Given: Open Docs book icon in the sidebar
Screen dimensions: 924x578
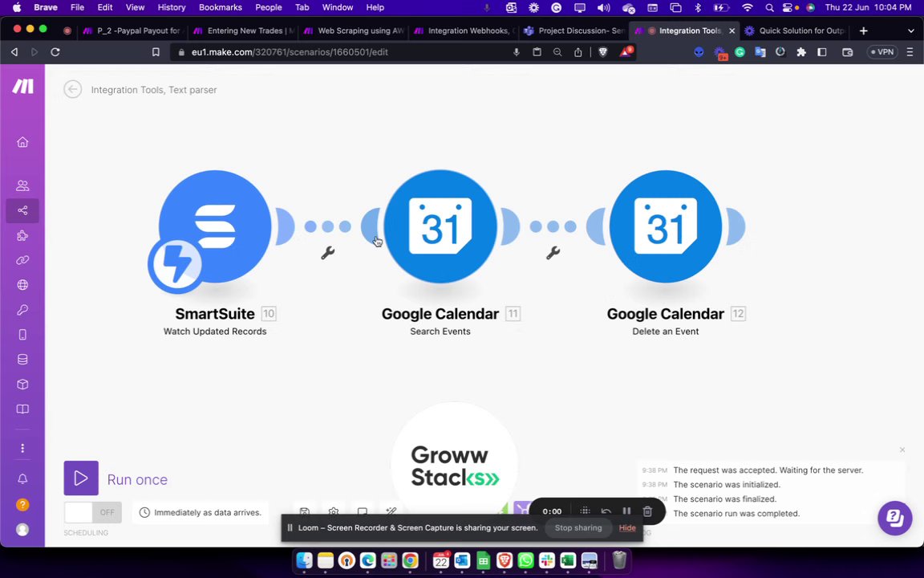Looking at the screenshot, I should click(22, 409).
